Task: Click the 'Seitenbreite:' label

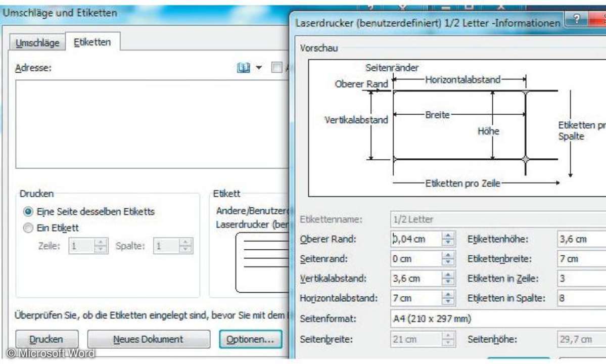Action: click(326, 339)
